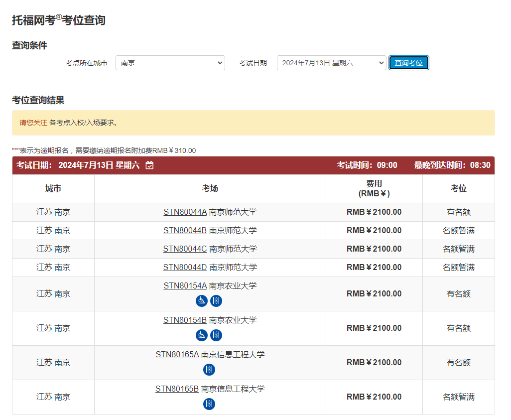
Task: Open test center link STN80044D
Action: 185,268
